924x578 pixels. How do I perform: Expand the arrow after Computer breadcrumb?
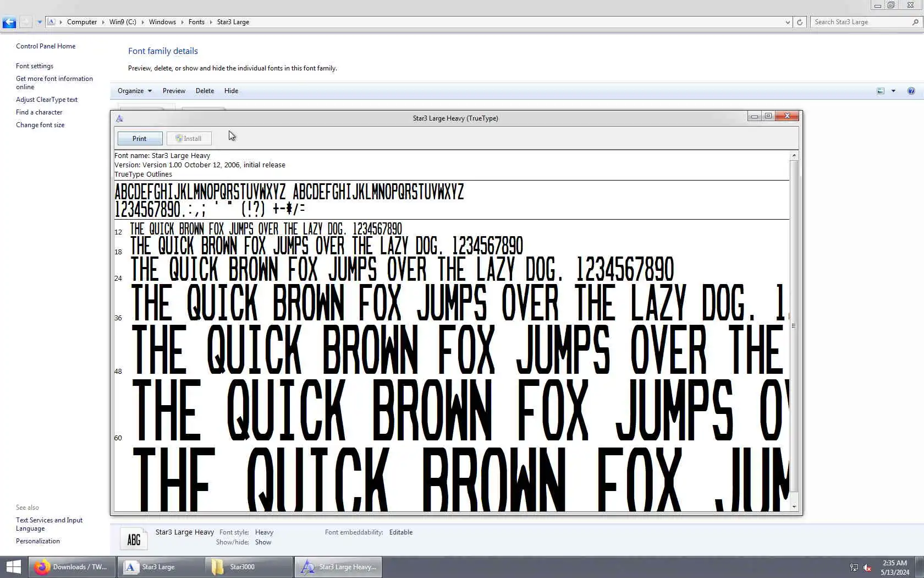(103, 22)
